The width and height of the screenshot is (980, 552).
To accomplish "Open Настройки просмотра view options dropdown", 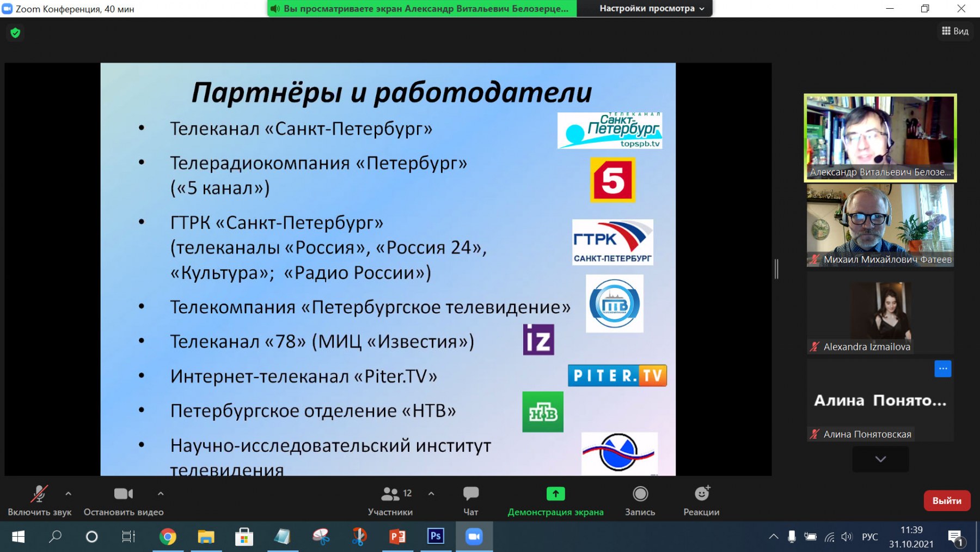I will coord(652,8).
